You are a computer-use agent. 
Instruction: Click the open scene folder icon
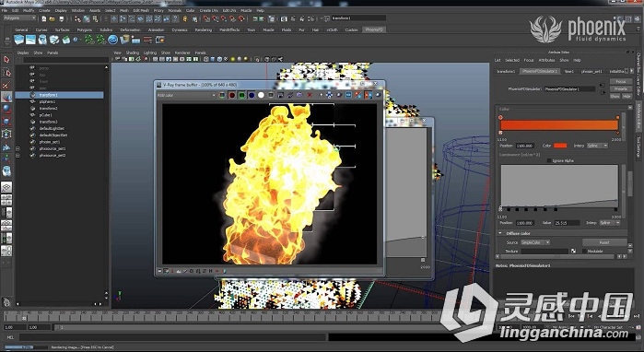pos(53,18)
